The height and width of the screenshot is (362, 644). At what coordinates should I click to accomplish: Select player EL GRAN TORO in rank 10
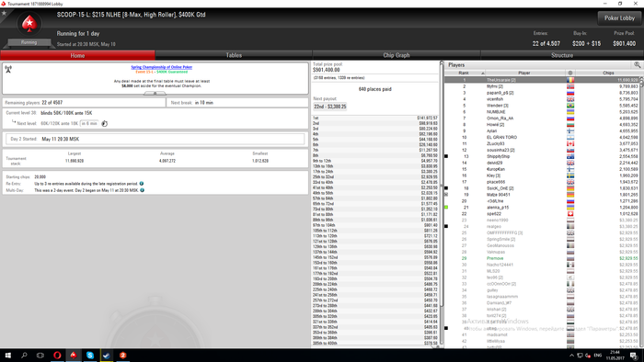pyautogui.click(x=541, y=137)
